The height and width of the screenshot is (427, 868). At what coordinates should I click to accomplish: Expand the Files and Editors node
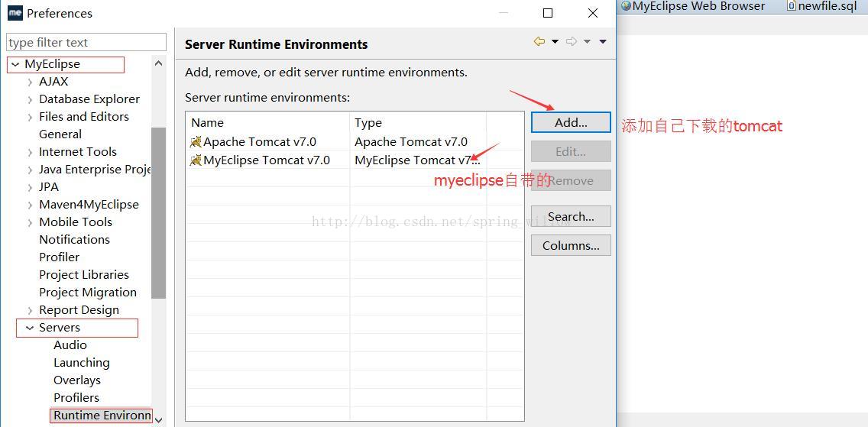[x=30, y=118]
